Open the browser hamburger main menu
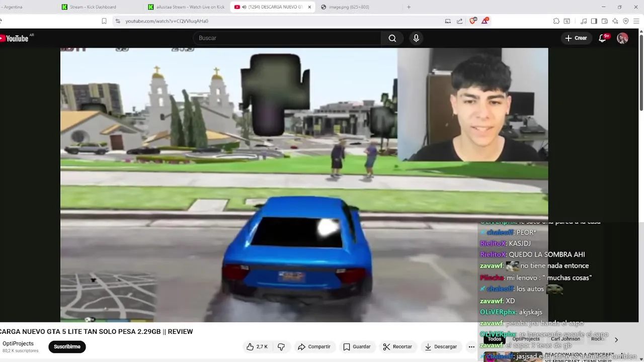The height and width of the screenshot is (362, 644). pos(637,21)
